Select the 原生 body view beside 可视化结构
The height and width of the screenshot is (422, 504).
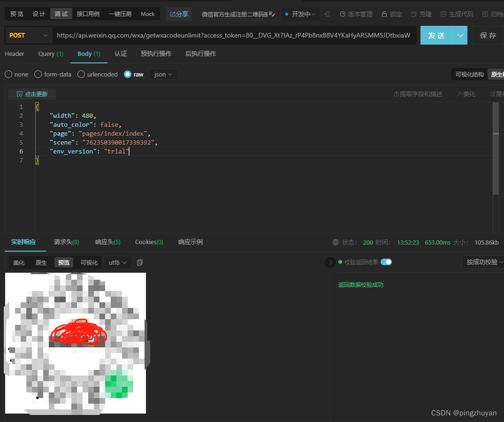pyautogui.click(x=496, y=74)
